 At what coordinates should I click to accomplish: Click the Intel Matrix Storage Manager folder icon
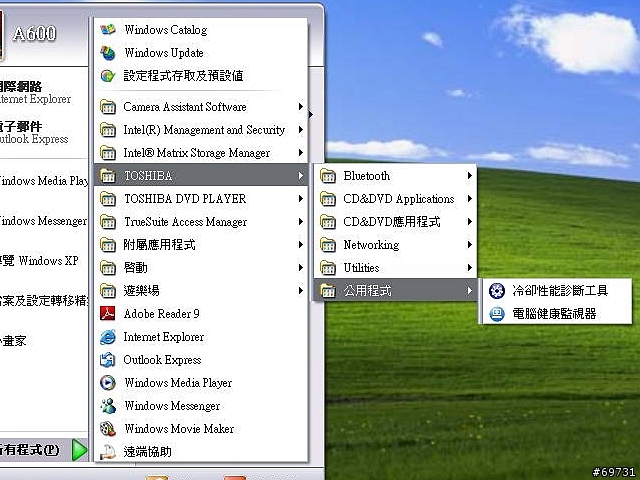(x=108, y=153)
